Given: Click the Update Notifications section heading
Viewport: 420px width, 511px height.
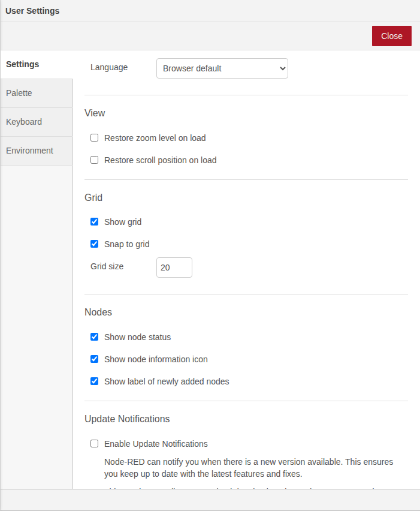Looking at the screenshot, I should [127, 419].
